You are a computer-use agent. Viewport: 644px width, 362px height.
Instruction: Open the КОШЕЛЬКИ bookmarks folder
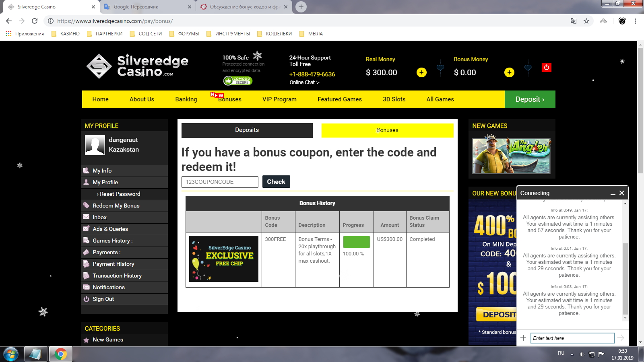click(x=275, y=34)
